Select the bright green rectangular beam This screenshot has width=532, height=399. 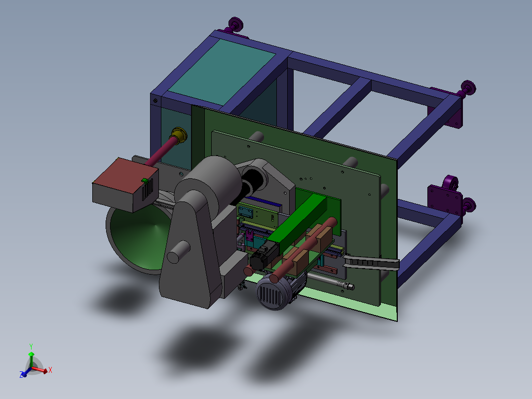[299, 222]
